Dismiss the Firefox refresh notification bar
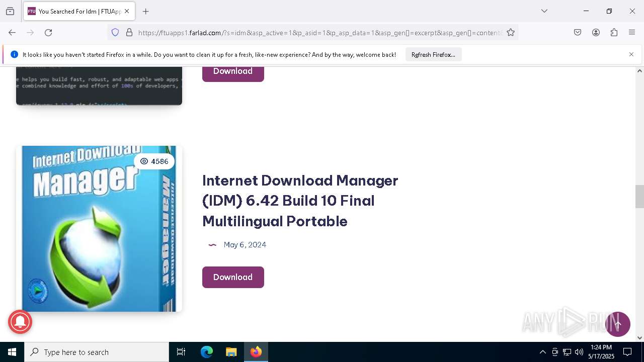 631,54
